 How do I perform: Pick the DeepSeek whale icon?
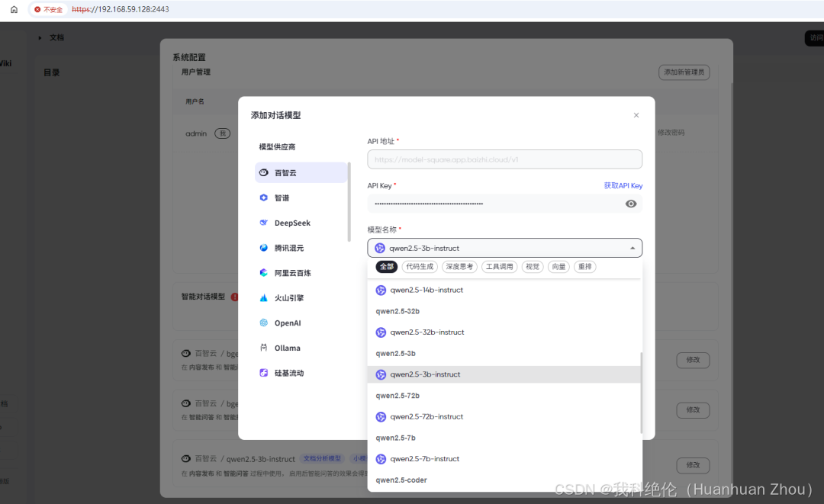pyautogui.click(x=264, y=223)
